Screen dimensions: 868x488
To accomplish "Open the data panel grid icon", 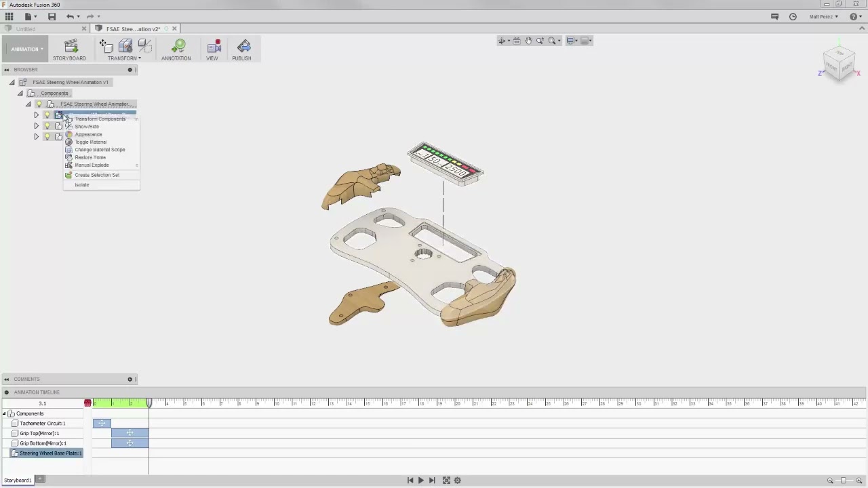I will click(9, 16).
